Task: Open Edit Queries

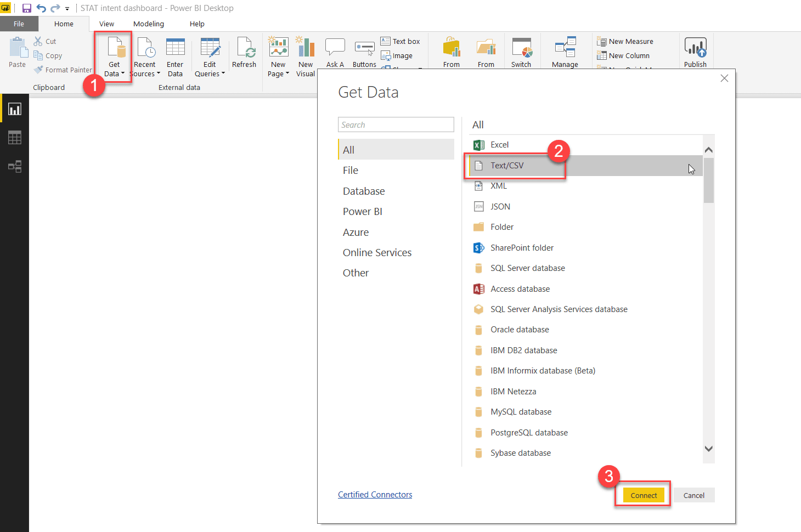Action: tap(210, 52)
